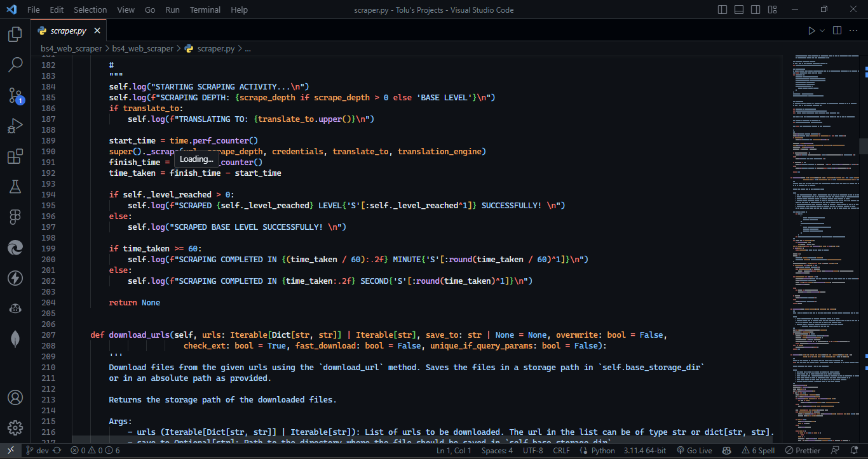Click the Copilot status icon in status bar
The image size is (868, 459).
728,450
